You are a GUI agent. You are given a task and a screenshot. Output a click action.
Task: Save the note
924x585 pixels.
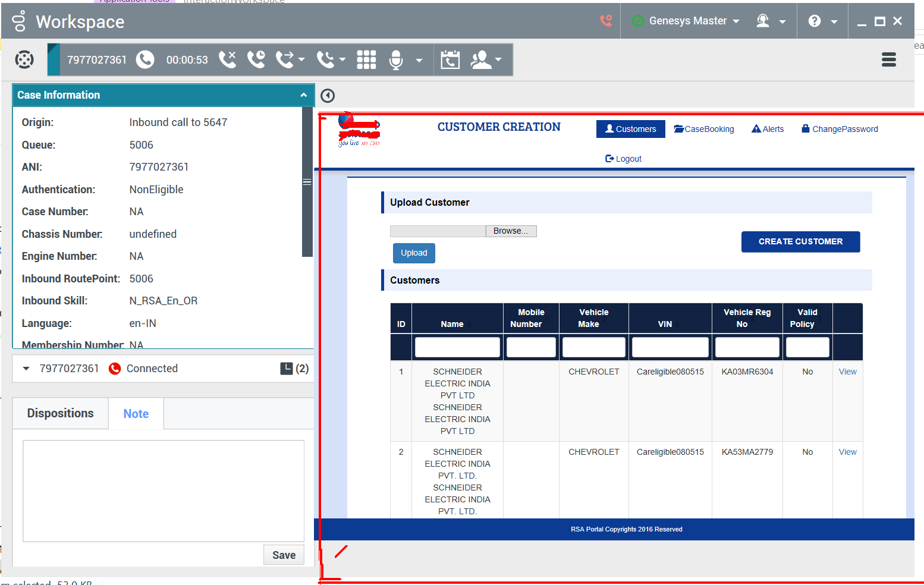284,555
